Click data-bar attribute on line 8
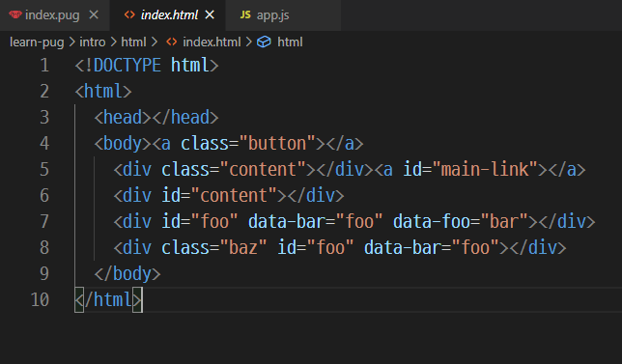622x364 pixels. point(403,248)
